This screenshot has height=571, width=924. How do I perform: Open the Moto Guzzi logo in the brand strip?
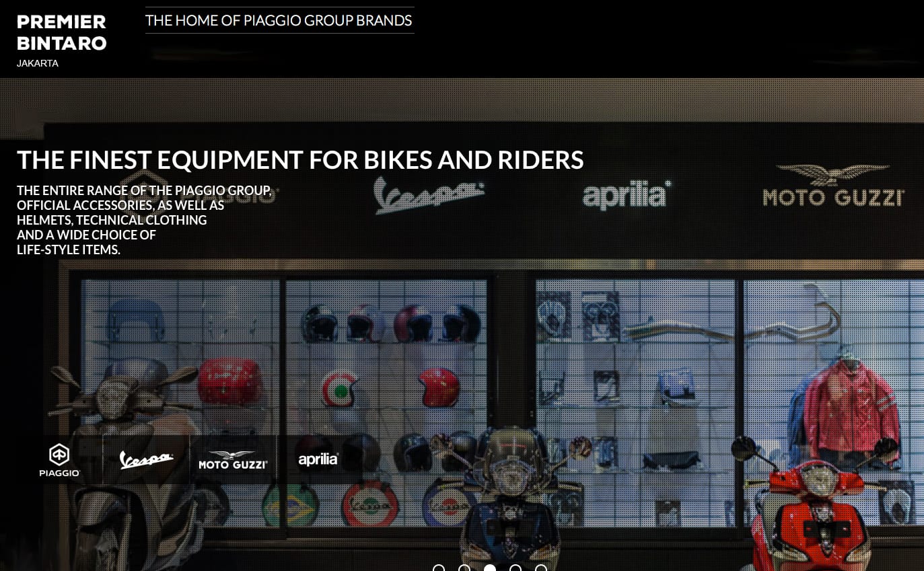coord(233,460)
